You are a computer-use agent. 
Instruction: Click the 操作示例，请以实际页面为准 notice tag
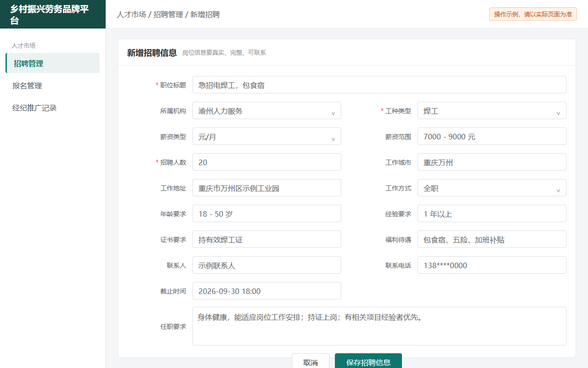point(533,14)
